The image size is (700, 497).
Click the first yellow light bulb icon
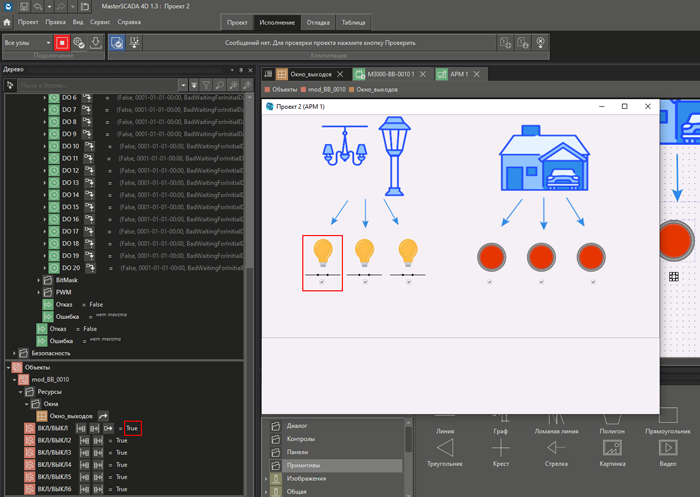(x=323, y=252)
